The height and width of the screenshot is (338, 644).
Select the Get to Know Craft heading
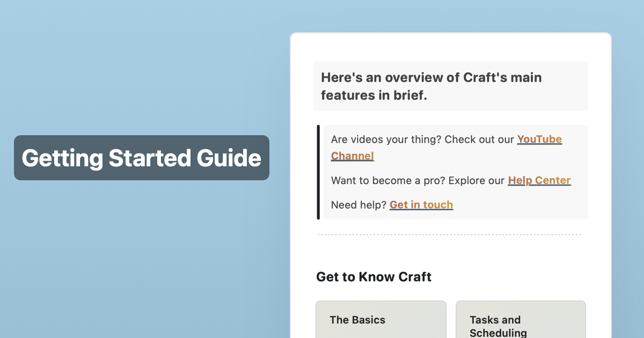tap(374, 277)
